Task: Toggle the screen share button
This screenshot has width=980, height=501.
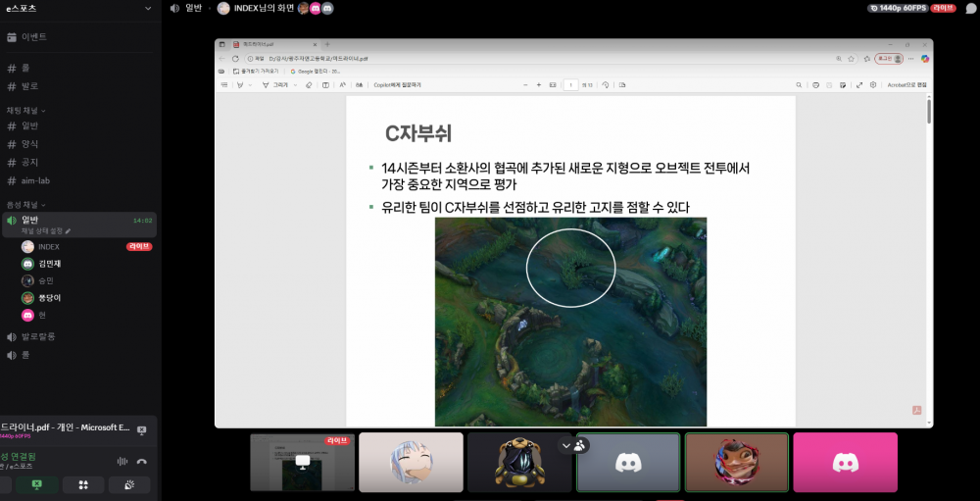Action: click(37, 484)
